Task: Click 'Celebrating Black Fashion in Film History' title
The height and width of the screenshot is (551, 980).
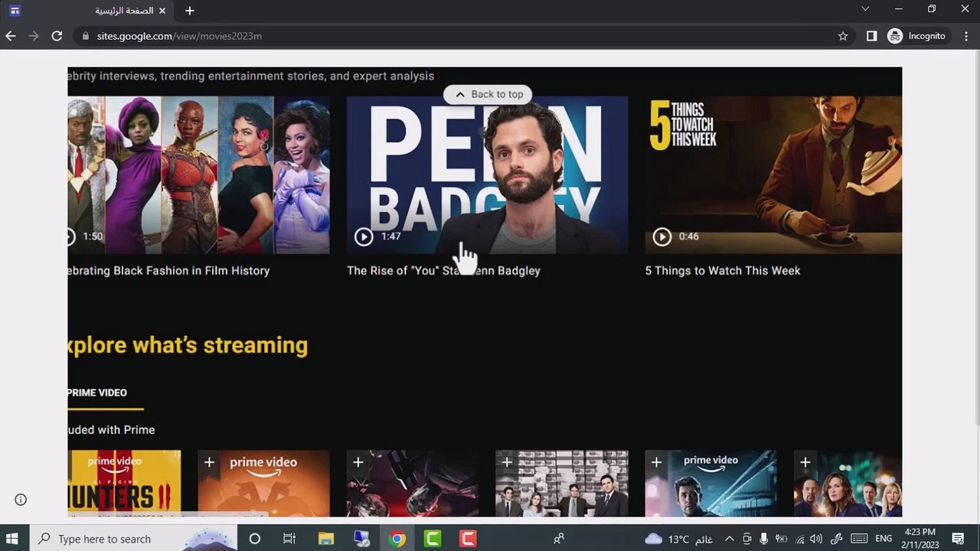Action: coord(168,271)
